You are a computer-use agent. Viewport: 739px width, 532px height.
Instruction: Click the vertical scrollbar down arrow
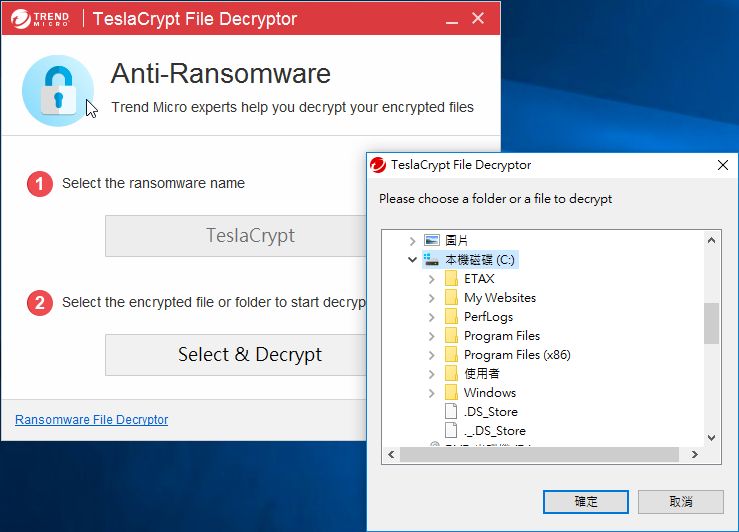click(712, 437)
